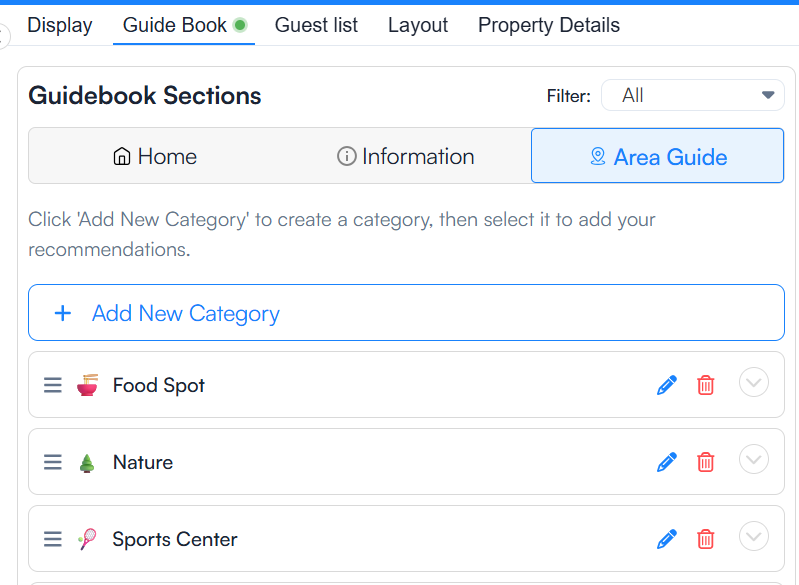Delete the Sports Center category

(x=706, y=539)
